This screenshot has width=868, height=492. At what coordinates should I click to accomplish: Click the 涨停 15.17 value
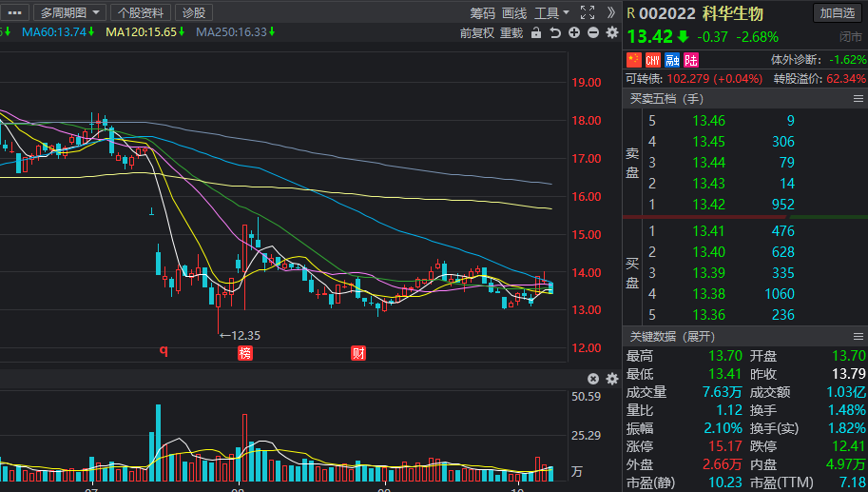click(x=725, y=446)
